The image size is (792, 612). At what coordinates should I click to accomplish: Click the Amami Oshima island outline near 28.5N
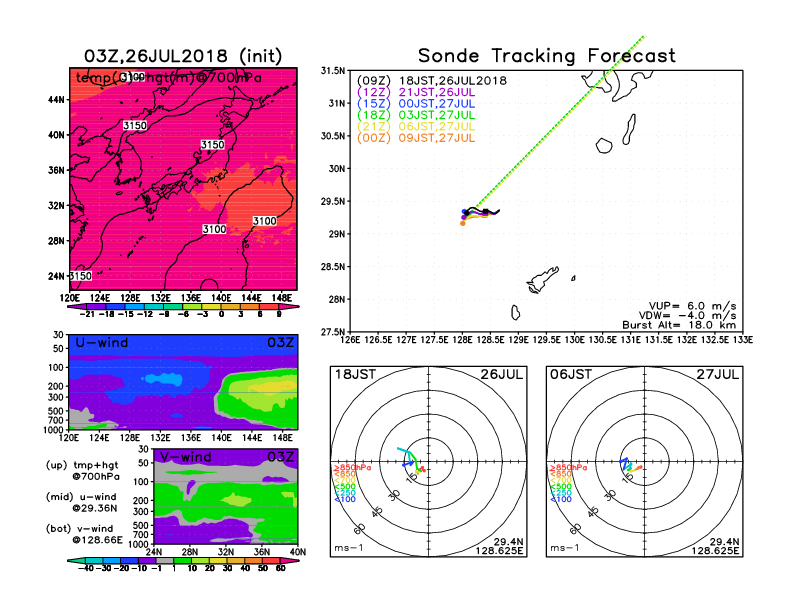coord(542,279)
